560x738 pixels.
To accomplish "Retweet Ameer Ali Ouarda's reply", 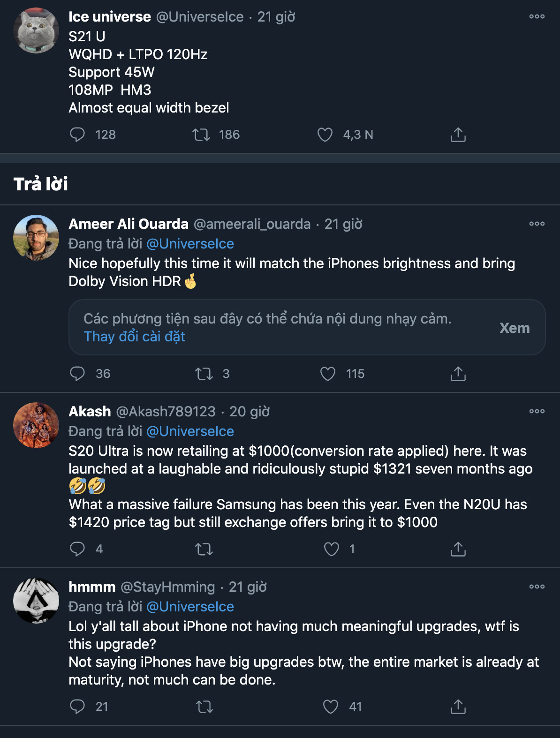I will 204,374.
